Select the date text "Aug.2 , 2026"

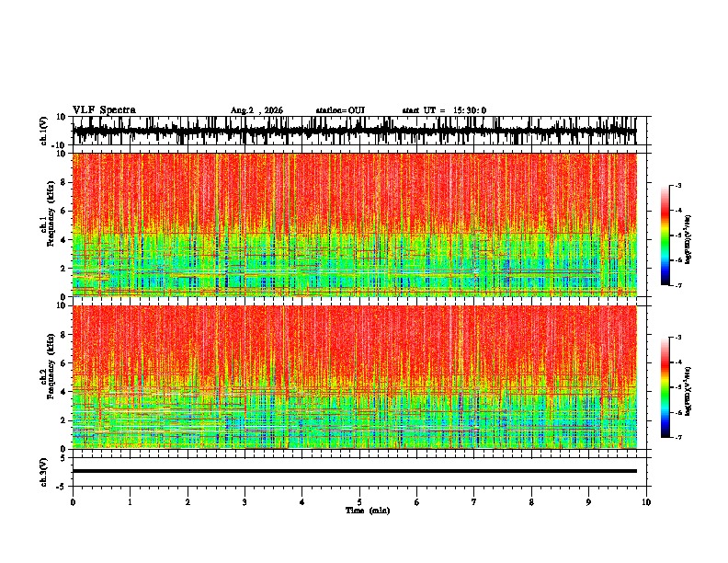point(256,110)
